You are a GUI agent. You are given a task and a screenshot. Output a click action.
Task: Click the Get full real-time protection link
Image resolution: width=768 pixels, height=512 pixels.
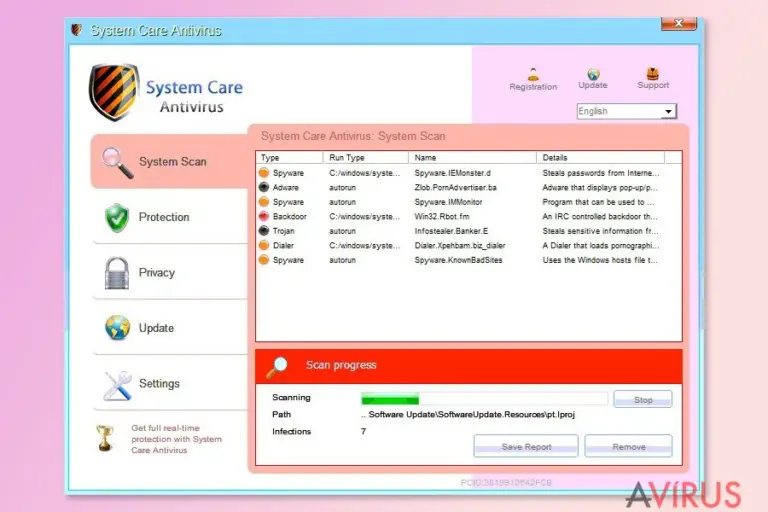[176, 439]
